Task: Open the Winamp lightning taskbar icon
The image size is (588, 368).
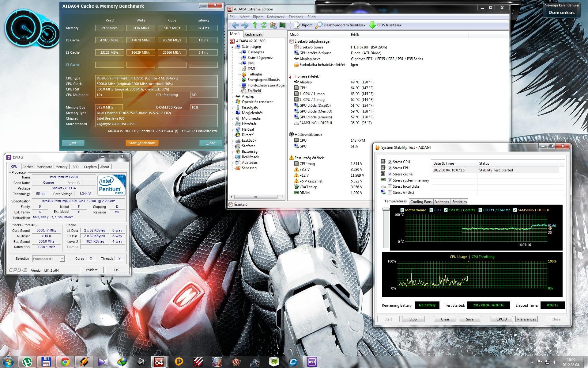Action: (84, 362)
